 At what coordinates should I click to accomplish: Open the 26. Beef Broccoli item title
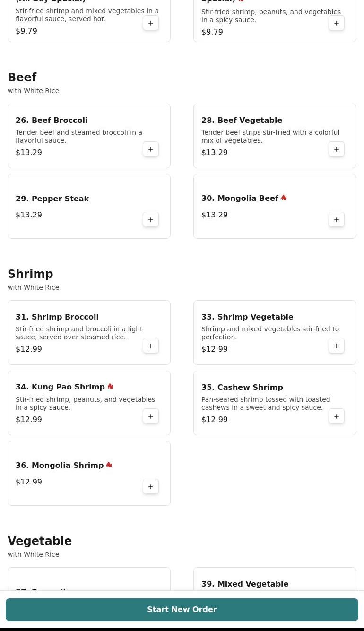(52, 120)
